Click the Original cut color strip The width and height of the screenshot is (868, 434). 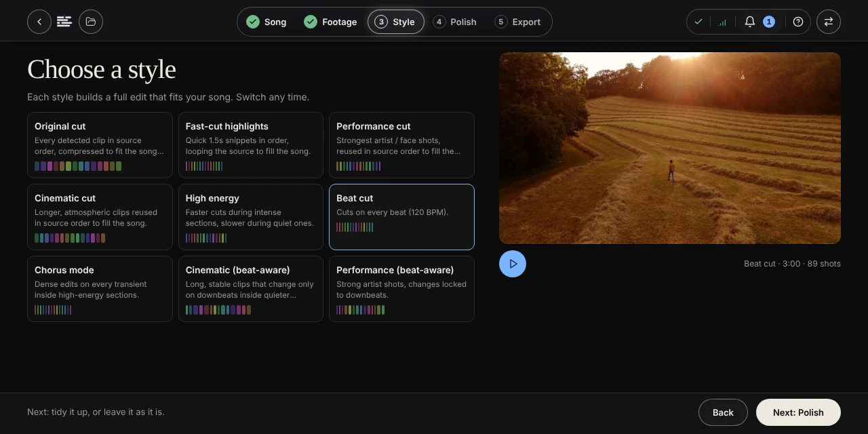coord(78,166)
